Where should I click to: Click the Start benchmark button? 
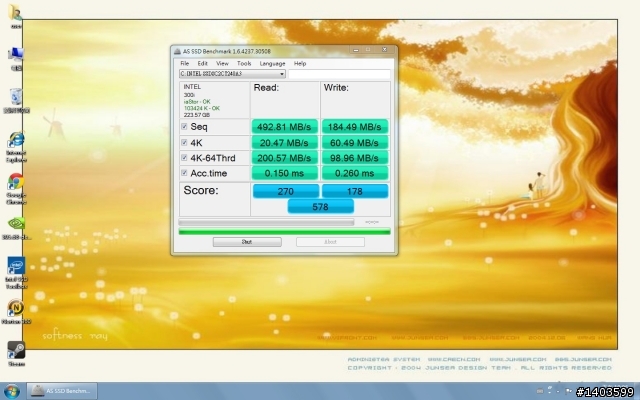(247, 242)
